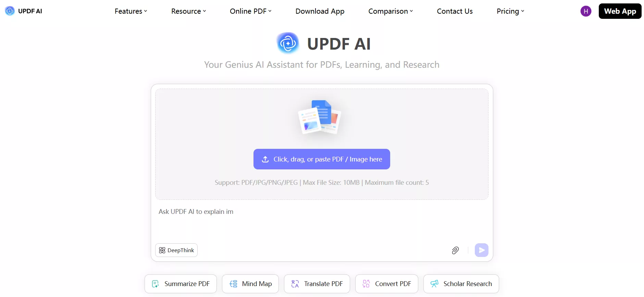Click the upload PDF / Image button
This screenshot has width=644, height=297.
tap(322, 159)
